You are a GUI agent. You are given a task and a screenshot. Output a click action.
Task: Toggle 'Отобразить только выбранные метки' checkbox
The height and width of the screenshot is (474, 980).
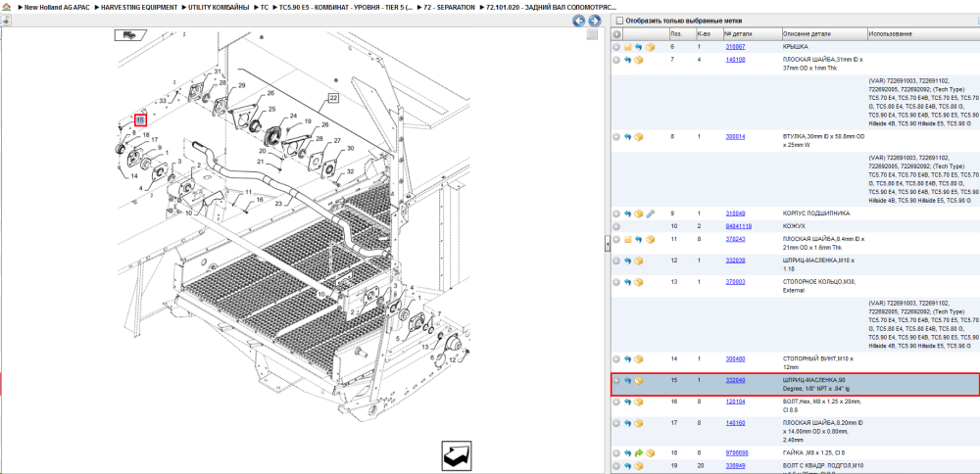[620, 21]
